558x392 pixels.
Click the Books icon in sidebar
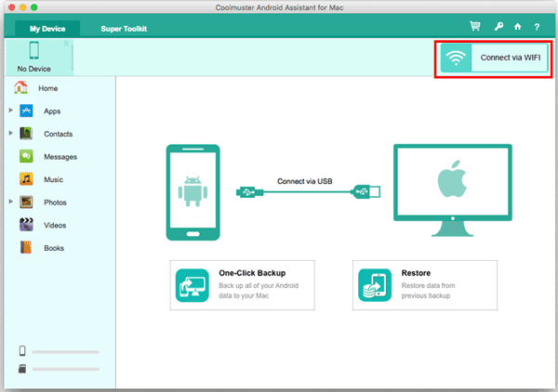click(x=26, y=247)
